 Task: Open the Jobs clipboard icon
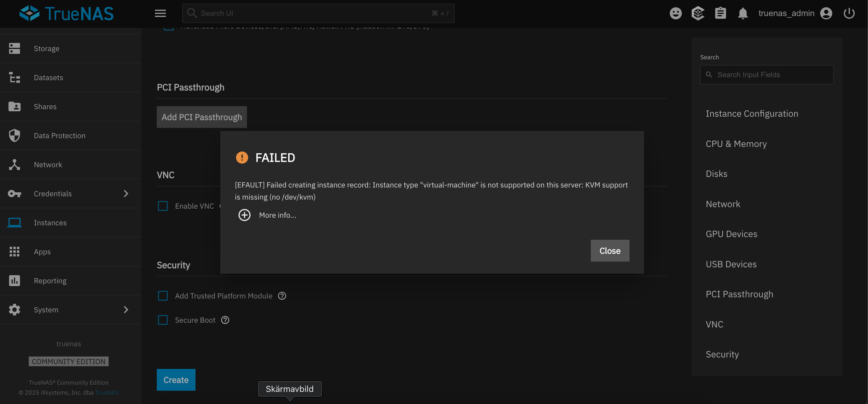point(720,14)
